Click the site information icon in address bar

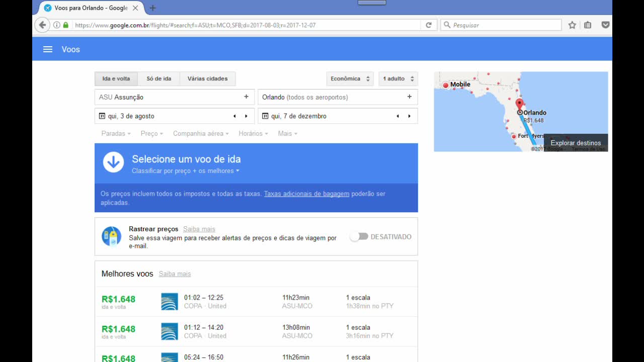coord(57,25)
